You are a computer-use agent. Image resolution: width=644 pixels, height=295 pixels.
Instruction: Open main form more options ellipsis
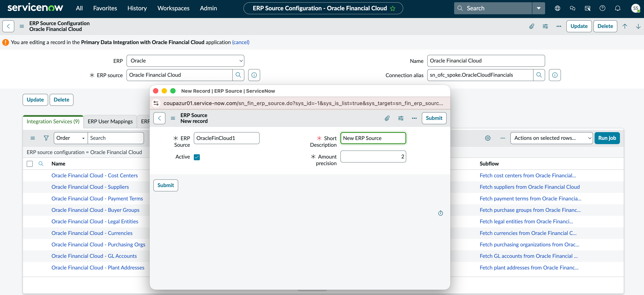[x=559, y=26]
